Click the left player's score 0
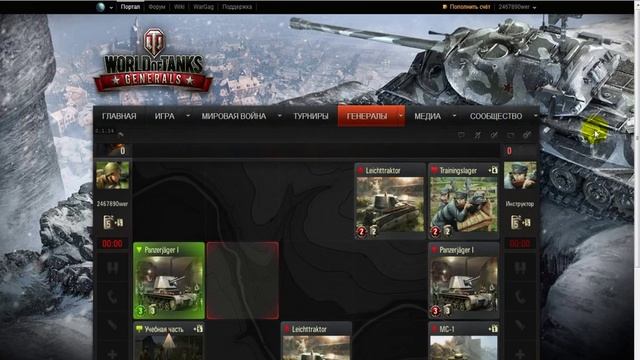This screenshot has height=360, width=640. coord(122,151)
